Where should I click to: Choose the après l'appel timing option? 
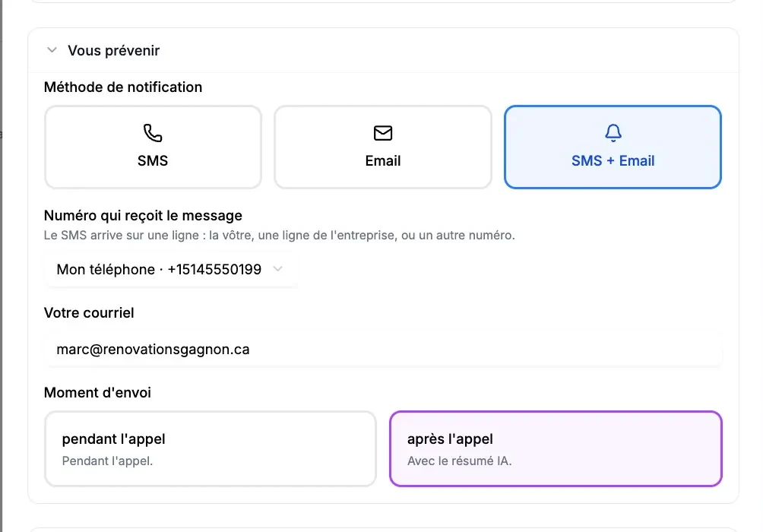point(556,448)
